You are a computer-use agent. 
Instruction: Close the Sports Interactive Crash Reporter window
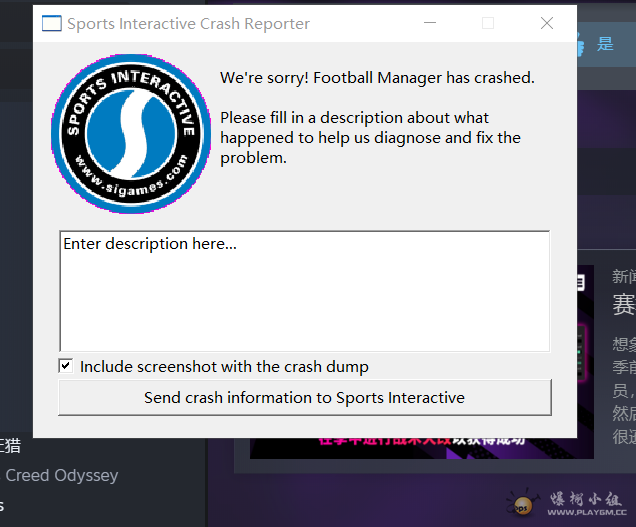547,23
